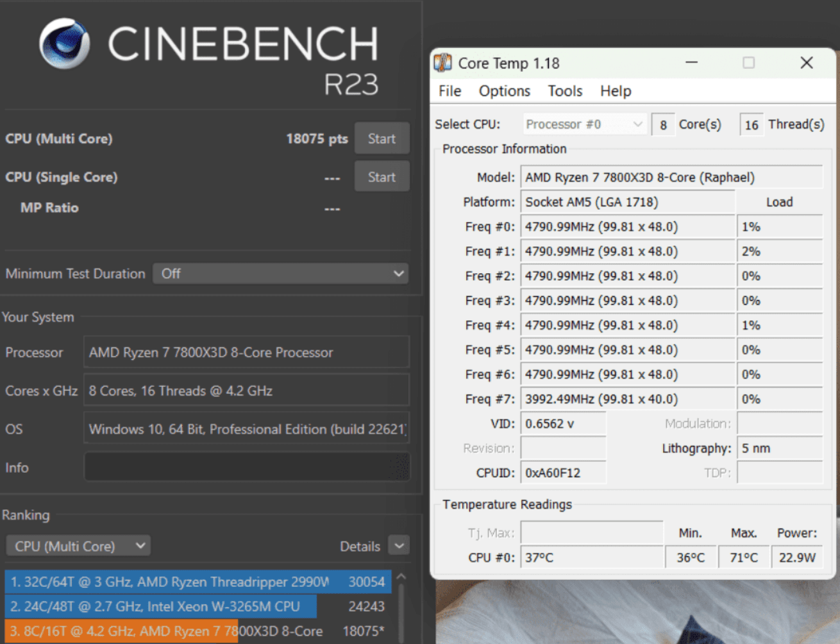Viewport: 840px width, 644px height.
Task: Click the 18075 pts multi core score
Action: coord(317,139)
